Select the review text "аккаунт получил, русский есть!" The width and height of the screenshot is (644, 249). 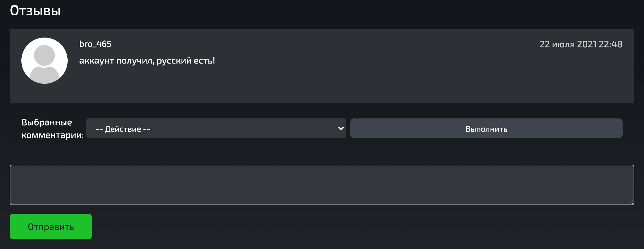click(147, 61)
